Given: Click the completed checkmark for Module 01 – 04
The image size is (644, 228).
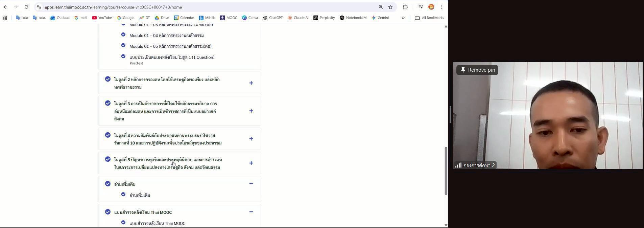Looking at the screenshot, I should pos(123,35).
